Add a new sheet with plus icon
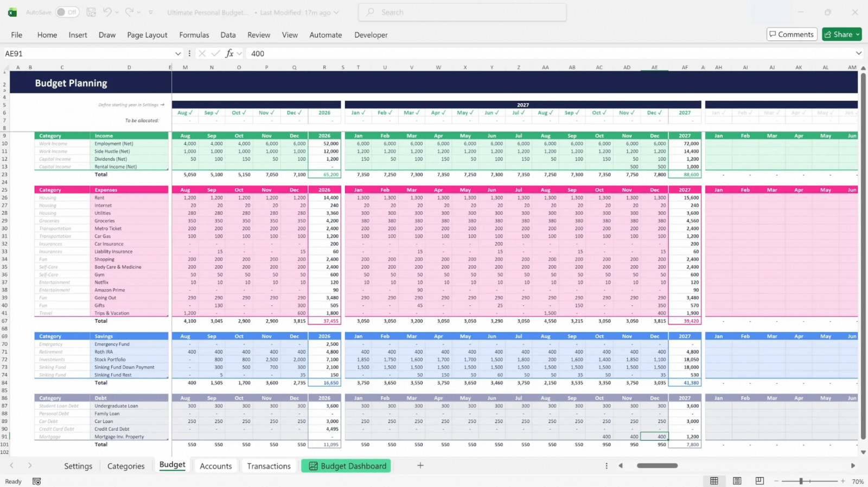Screen dimensions: 868x487 (420, 465)
